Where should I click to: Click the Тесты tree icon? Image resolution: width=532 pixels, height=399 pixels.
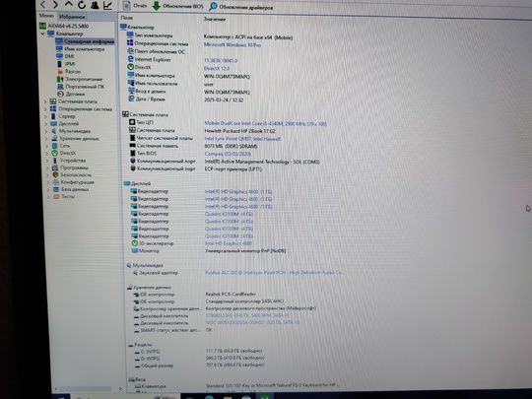(57, 196)
